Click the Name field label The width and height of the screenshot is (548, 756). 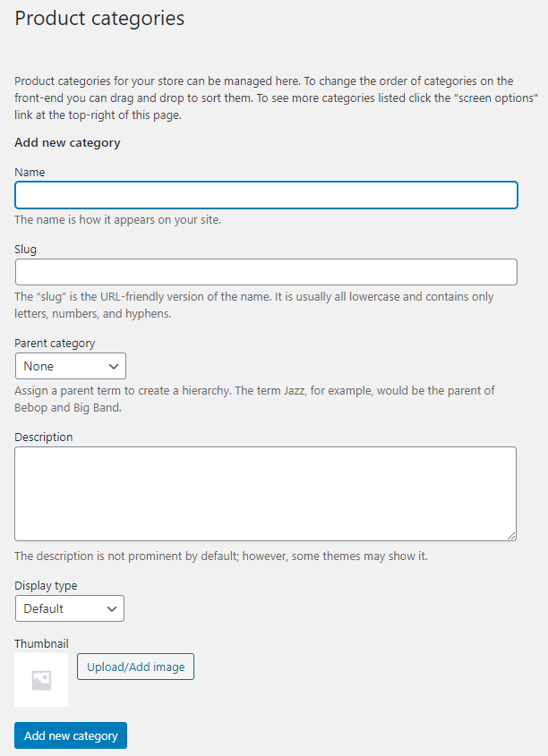click(30, 173)
